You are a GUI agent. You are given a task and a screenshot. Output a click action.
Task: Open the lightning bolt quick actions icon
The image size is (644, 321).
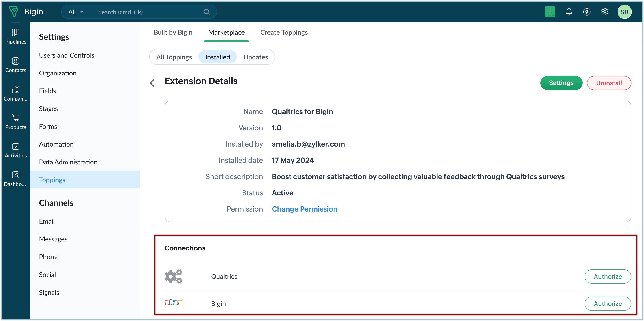coord(587,12)
